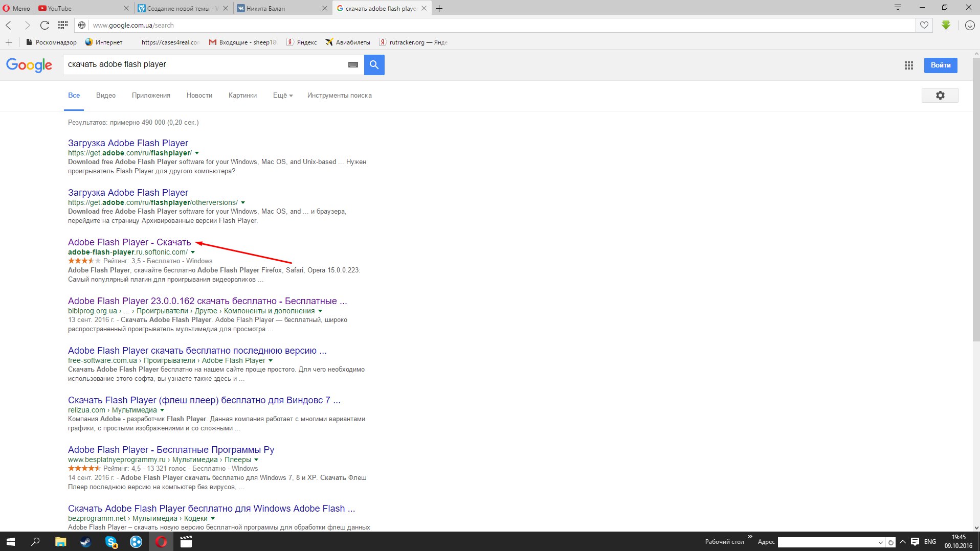Image resolution: width=980 pixels, height=551 pixels.
Task: Open the Google apps grid
Action: [909, 65]
